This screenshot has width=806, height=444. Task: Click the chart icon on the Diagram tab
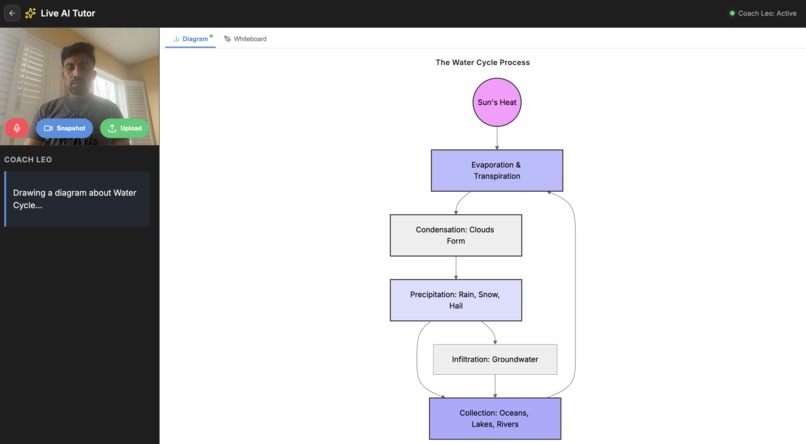pos(176,39)
